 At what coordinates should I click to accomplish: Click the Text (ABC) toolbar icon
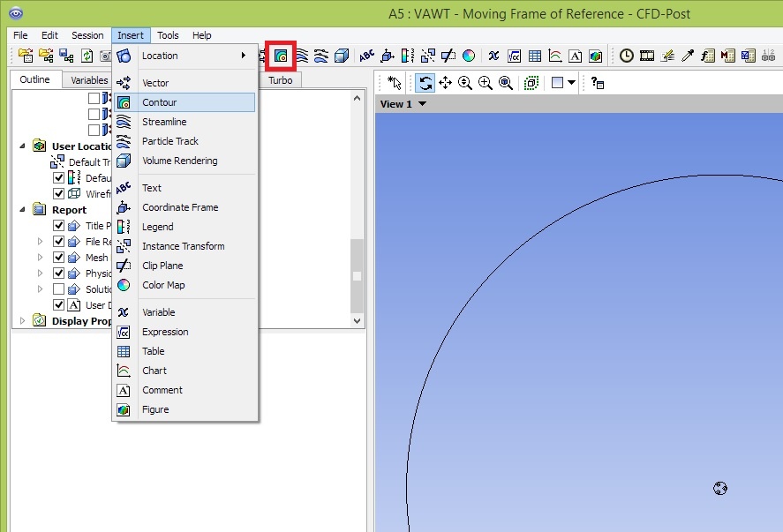[x=366, y=56]
